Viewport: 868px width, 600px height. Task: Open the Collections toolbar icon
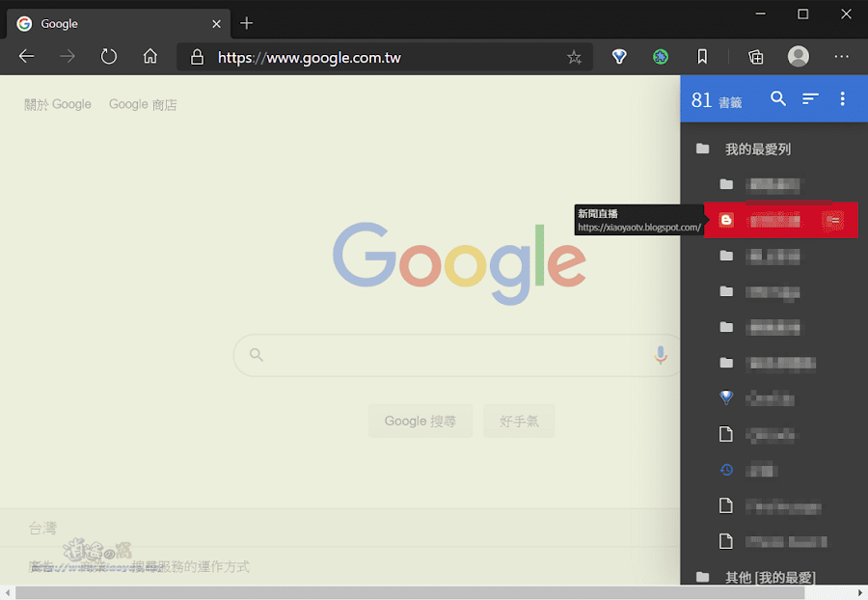tap(755, 57)
